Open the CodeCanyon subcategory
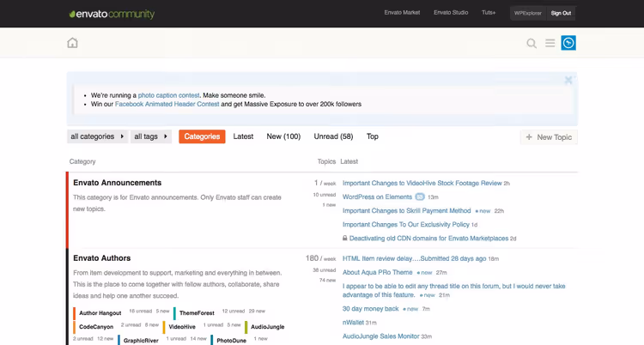Image resolution: width=644 pixels, height=345 pixels. (x=96, y=327)
